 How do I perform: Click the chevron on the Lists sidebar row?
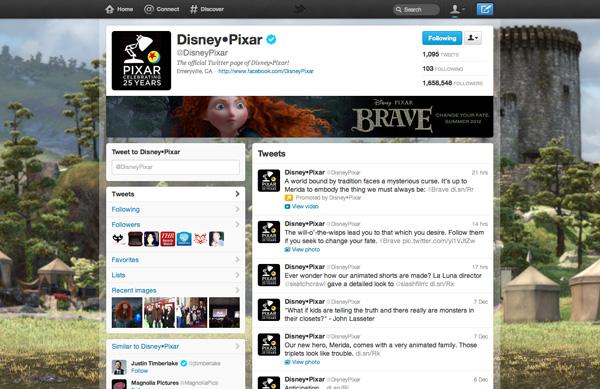coord(237,275)
